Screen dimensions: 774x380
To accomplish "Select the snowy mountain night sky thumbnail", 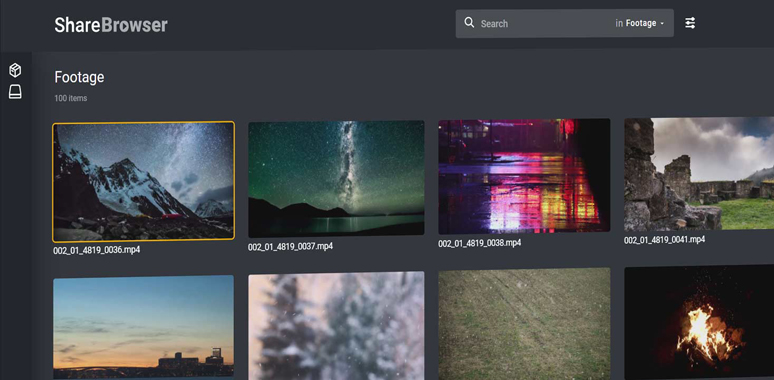I will tap(143, 182).
